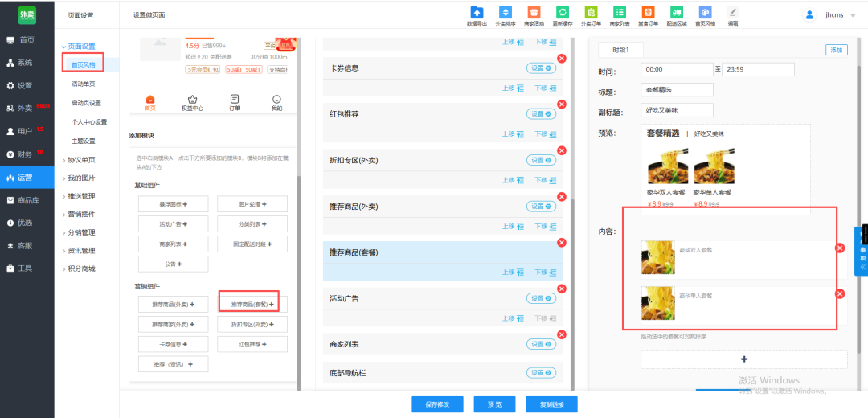
Task: Click the 配送区域 truck icon
Action: click(677, 13)
